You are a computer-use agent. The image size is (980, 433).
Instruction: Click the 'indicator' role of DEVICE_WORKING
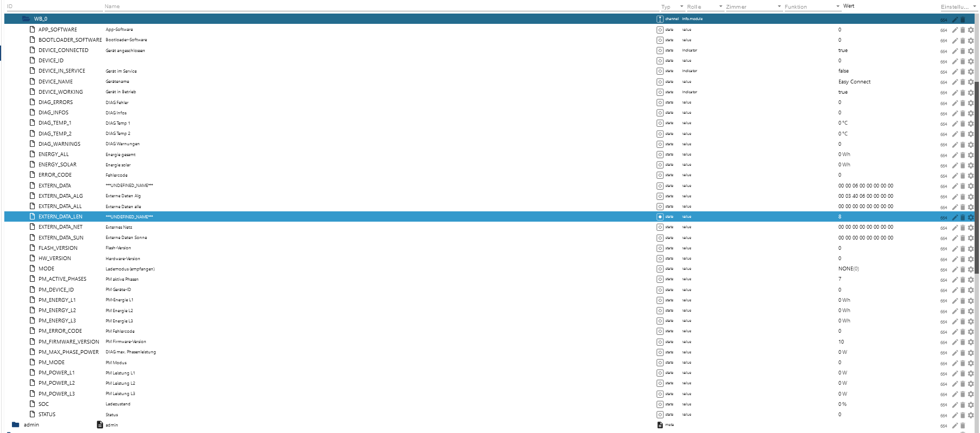tap(689, 92)
